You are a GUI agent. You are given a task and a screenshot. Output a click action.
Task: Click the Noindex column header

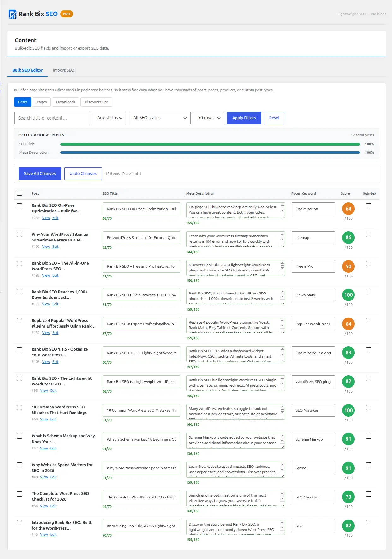[369, 193]
